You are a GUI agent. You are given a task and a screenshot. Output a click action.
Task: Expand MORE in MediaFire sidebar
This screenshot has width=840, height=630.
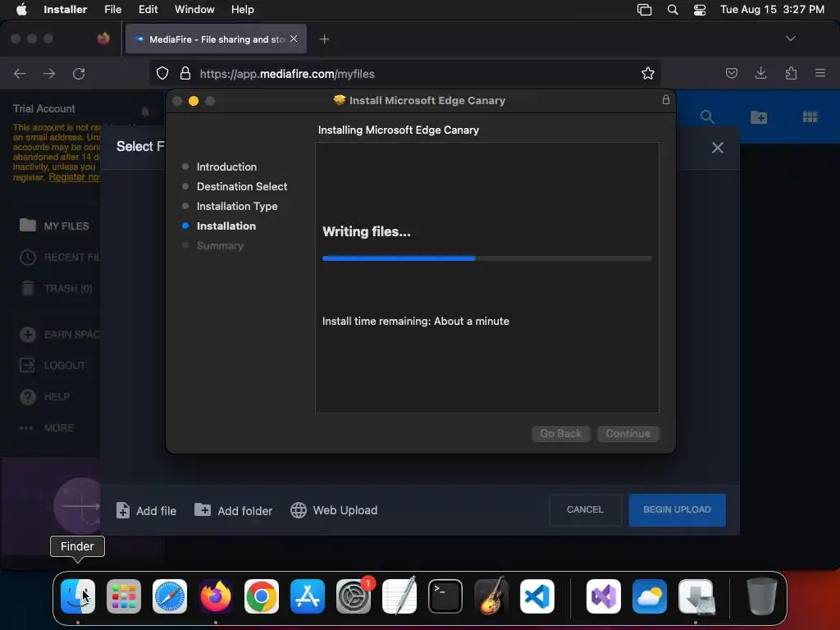46,428
